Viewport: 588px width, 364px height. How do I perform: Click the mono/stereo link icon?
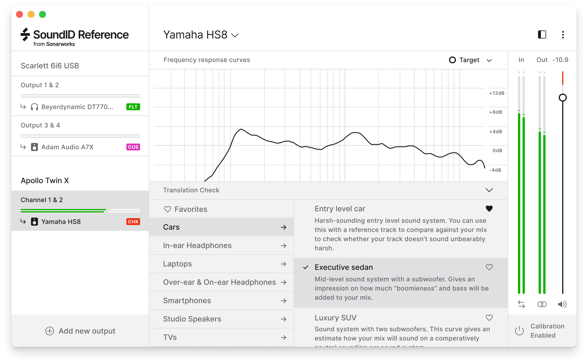pyautogui.click(x=542, y=304)
